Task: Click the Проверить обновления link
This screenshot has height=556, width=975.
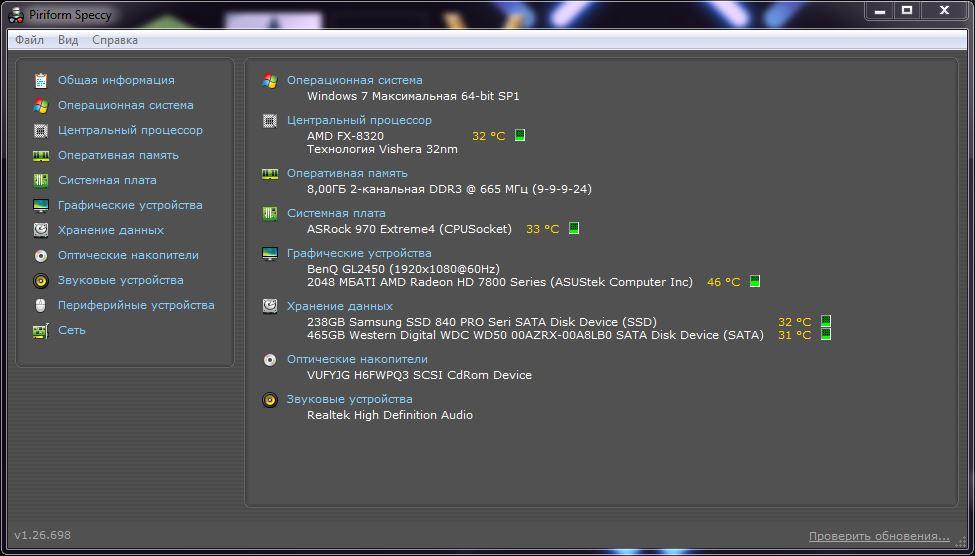Action: pyautogui.click(x=879, y=536)
